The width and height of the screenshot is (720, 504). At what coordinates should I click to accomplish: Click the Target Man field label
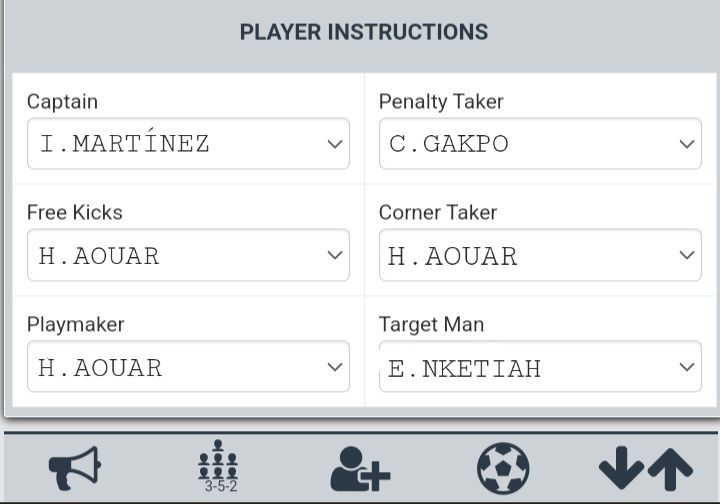(x=431, y=325)
